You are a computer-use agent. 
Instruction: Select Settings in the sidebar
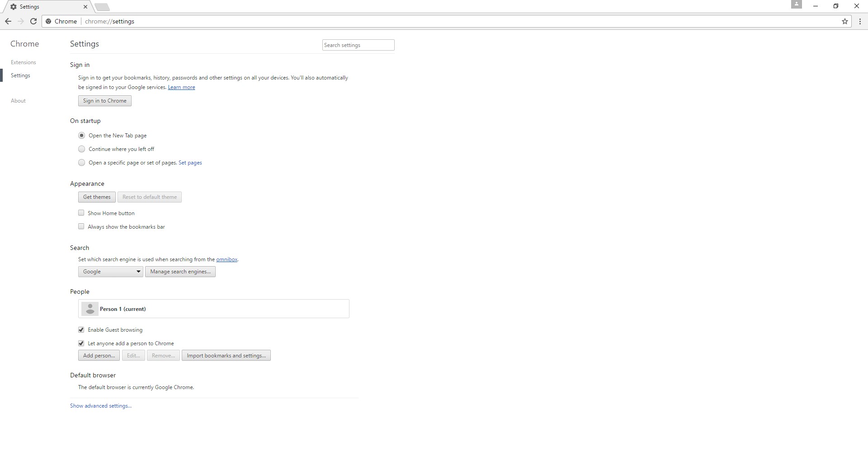click(20, 75)
